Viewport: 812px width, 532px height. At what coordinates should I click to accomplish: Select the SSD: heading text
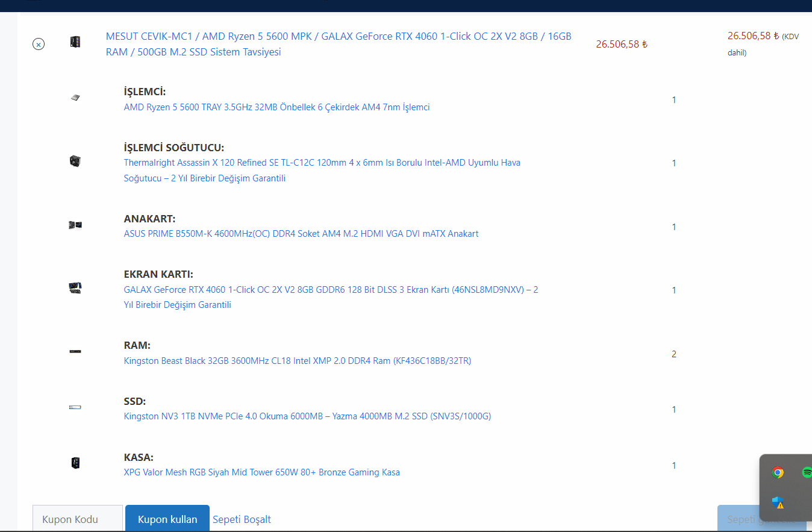coord(135,401)
